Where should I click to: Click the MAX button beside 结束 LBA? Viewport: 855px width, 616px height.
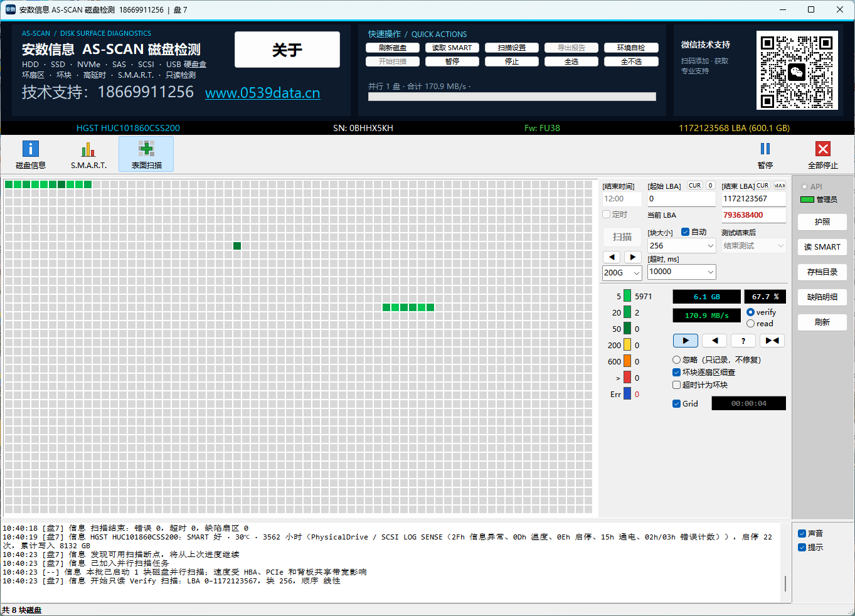pyautogui.click(x=780, y=186)
